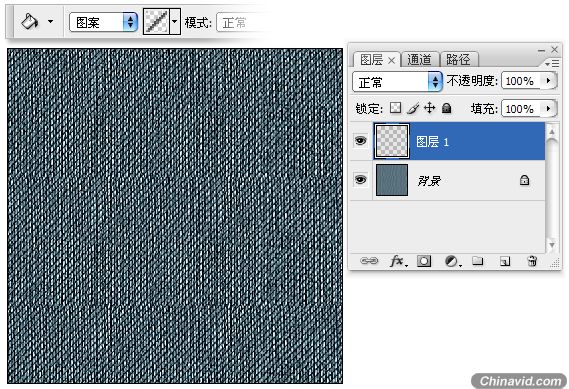Select the 图层 1 layer thumbnail
Viewport: 569px width, 389px height.
392,141
